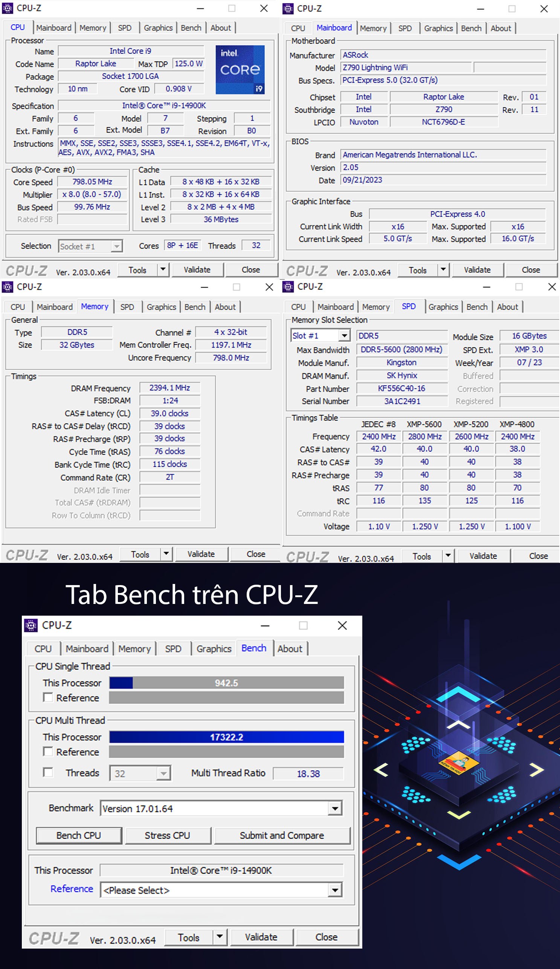Viewport: 560px width, 969px height.
Task: Click the Z790 Lightning WiFi model value
Action: click(x=406, y=68)
